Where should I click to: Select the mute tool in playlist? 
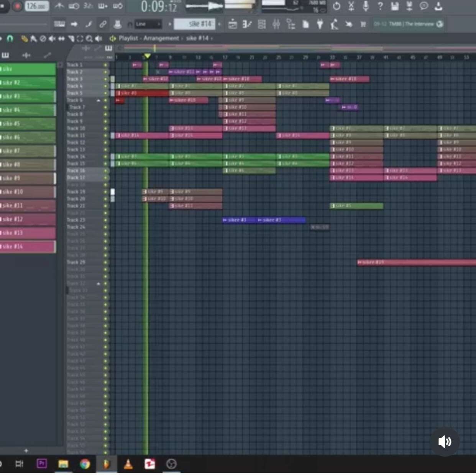[52, 38]
